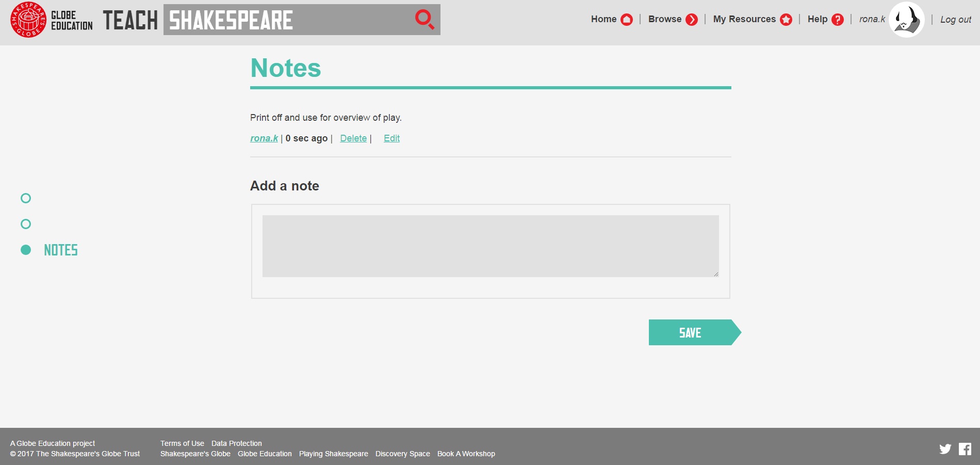Open the Shakespeare profile avatar
This screenshot has height=465, width=980.
coord(906,20)
